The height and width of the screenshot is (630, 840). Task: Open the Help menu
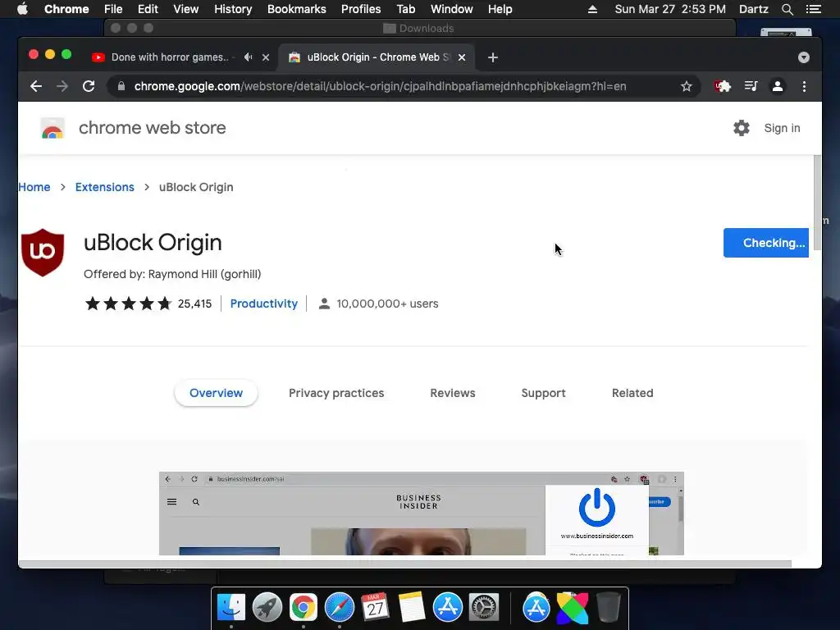[500, 9]
